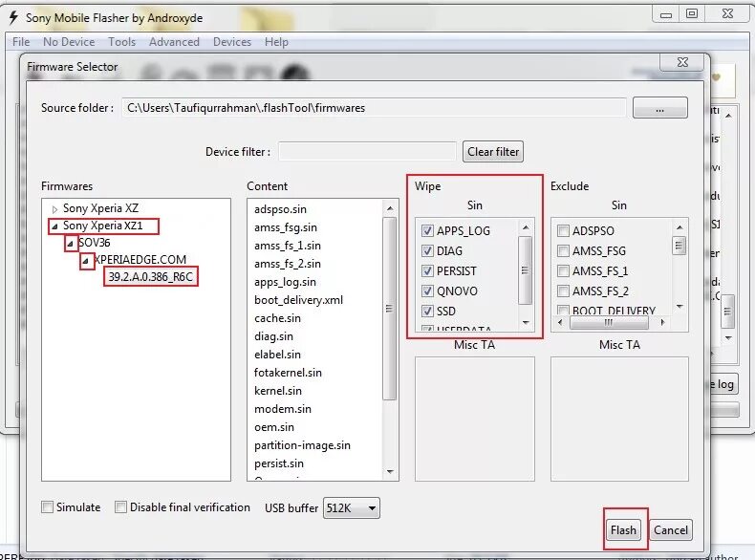
Task: Click Exclude list vertical scroll-down arrow
Action: point(679,306)
